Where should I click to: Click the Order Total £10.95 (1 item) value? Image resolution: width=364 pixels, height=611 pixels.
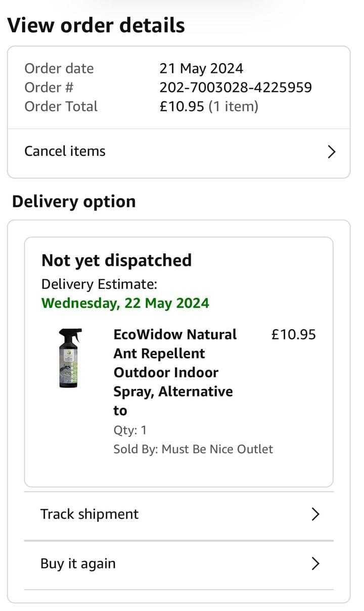pyautogui.click(x=209, y=107)
